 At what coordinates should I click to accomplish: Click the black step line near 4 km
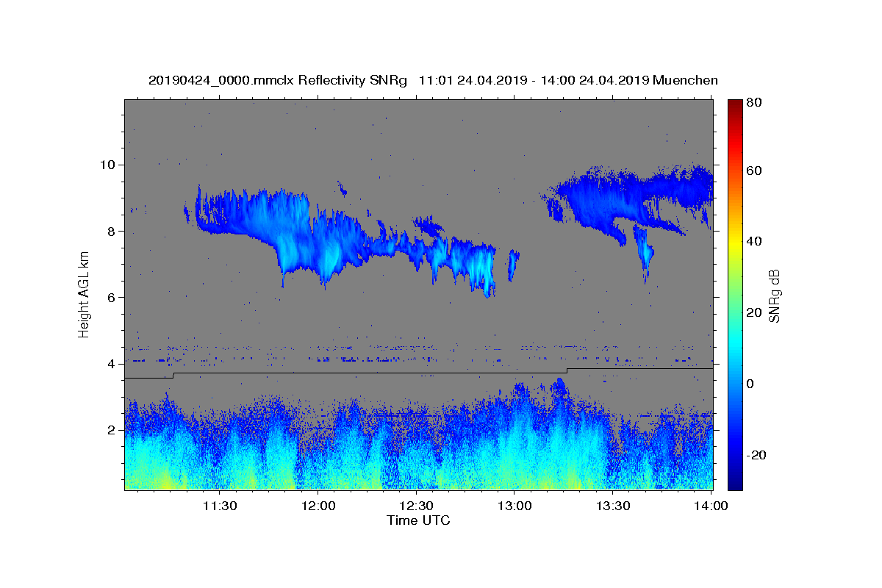(419, 372)
